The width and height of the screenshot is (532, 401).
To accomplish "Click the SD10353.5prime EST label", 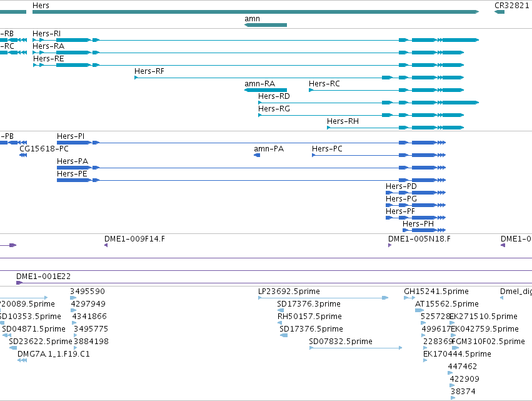I will tap(30, 317).
